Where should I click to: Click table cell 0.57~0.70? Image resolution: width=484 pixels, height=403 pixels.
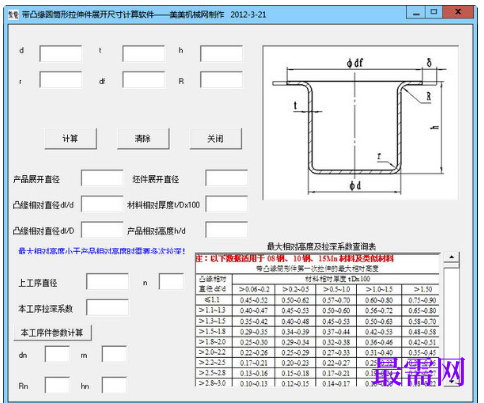click(336, 300)
